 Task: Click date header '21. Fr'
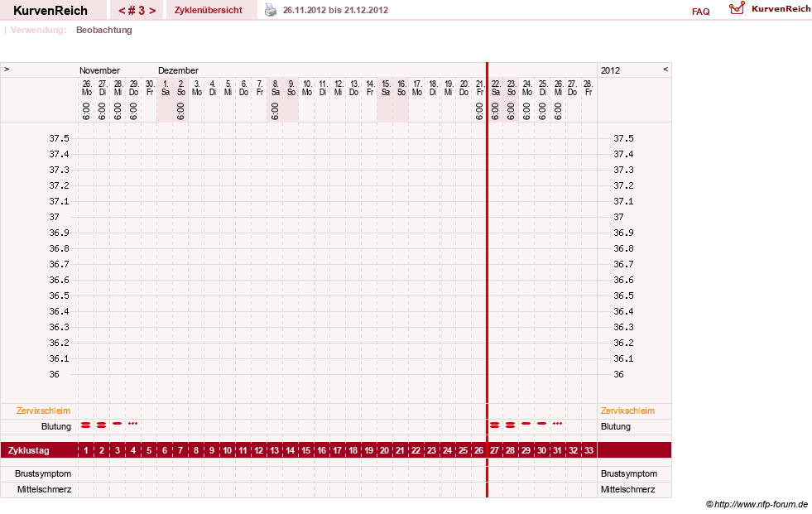tap(479, 88)
